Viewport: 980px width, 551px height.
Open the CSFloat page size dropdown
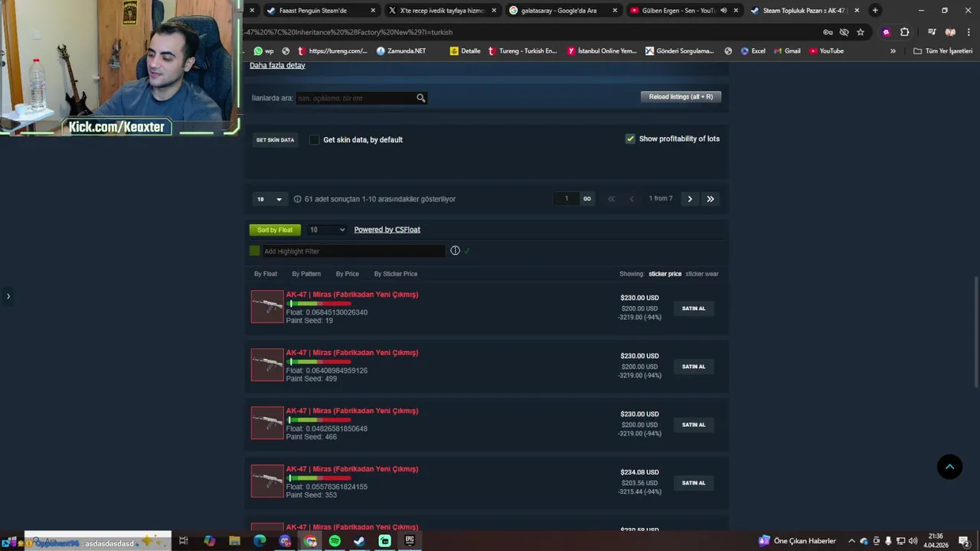327,230
